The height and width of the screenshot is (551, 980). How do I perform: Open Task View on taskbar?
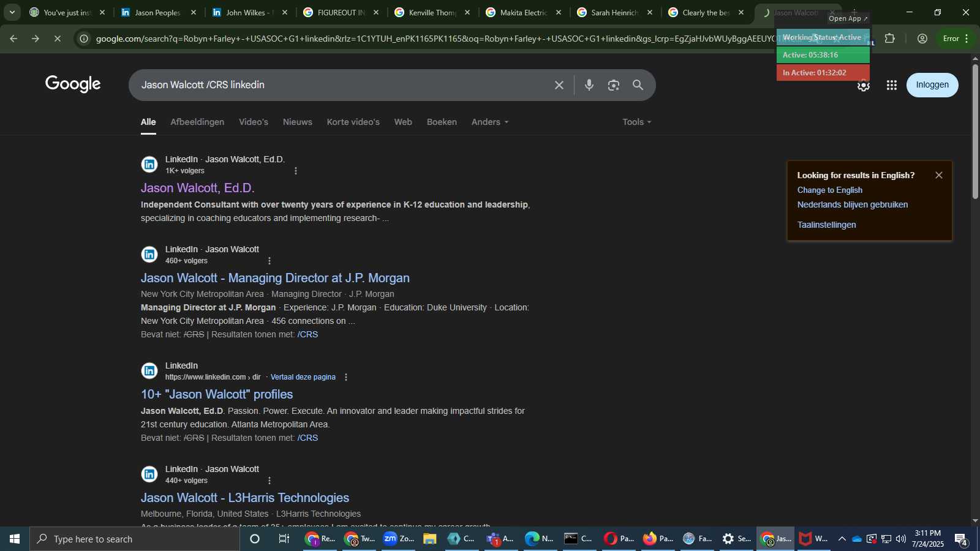click(x=284, y=539)
